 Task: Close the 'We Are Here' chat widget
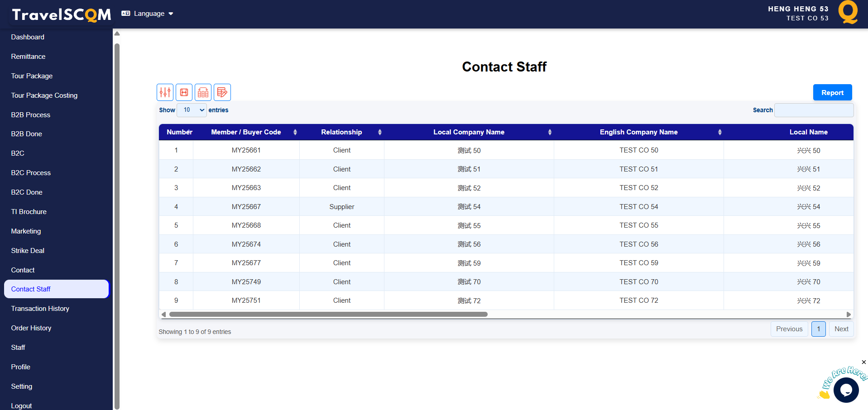[863, 362]
